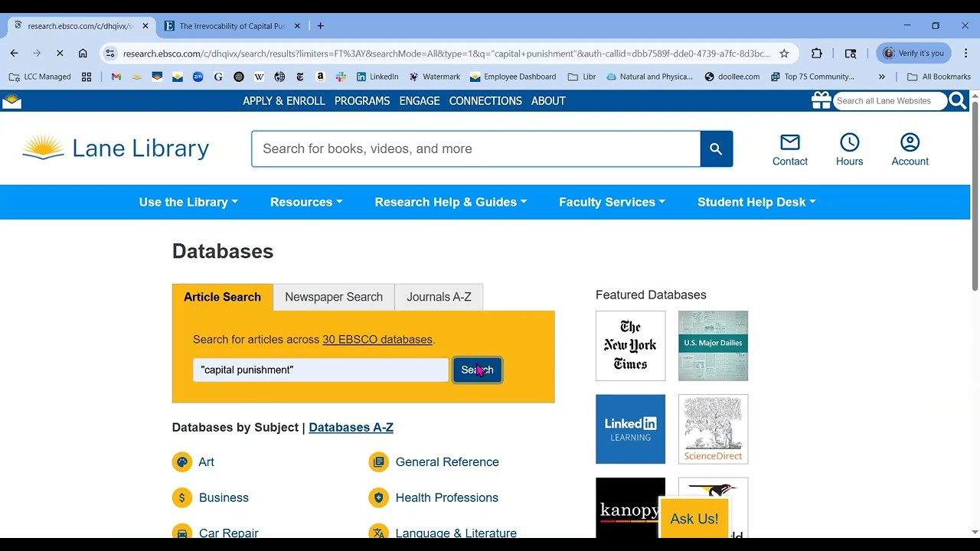This screenshot has height=551, width=980.
Task: Open APPLY & ENROLL menu item
Action: [x=284, y=101]
